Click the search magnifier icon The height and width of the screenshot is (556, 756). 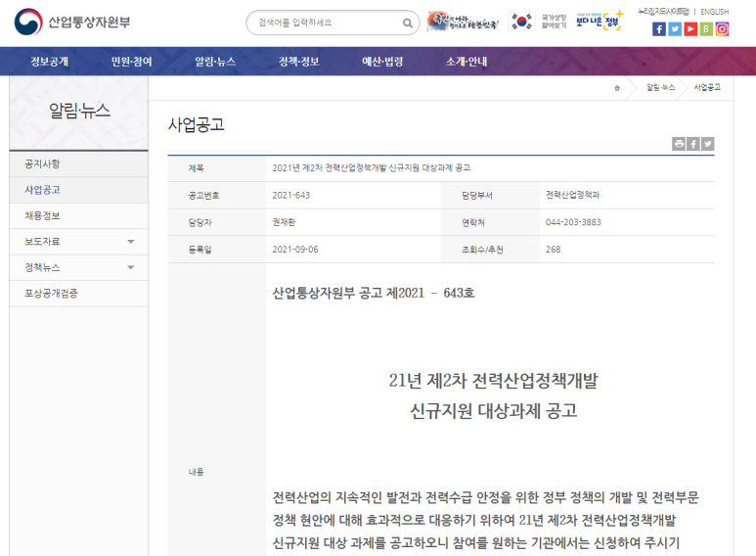point(408,23)
